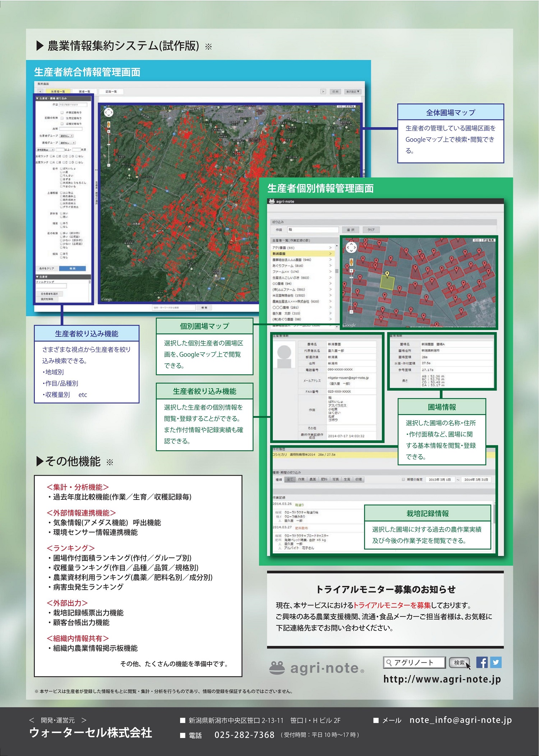Select the 肥料 record type filter
The height and width of the screenshot is (756, 539).
(324, 479)
